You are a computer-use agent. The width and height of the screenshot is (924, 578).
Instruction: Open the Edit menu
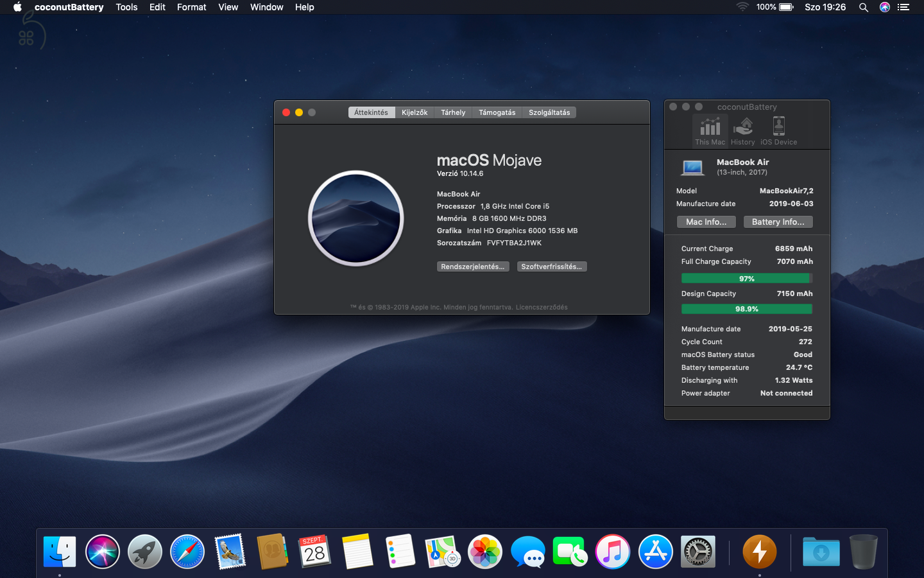click(157, 7)
